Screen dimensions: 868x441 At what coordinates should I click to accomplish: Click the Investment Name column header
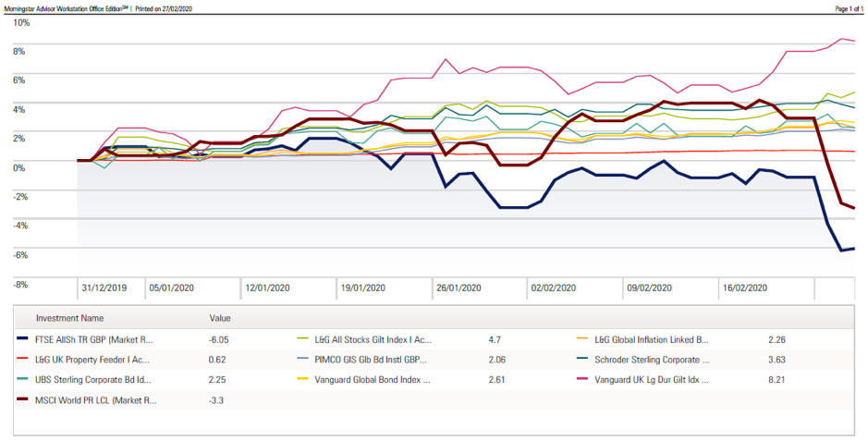coord(69,318)
